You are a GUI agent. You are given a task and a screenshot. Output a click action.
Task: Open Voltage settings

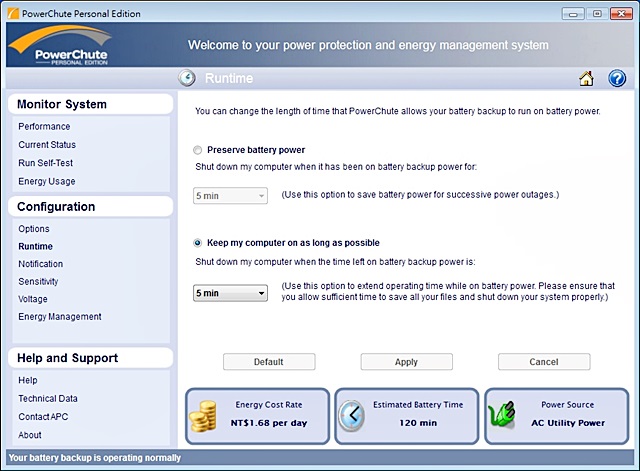pyautogui.click(x=33, y=299)
